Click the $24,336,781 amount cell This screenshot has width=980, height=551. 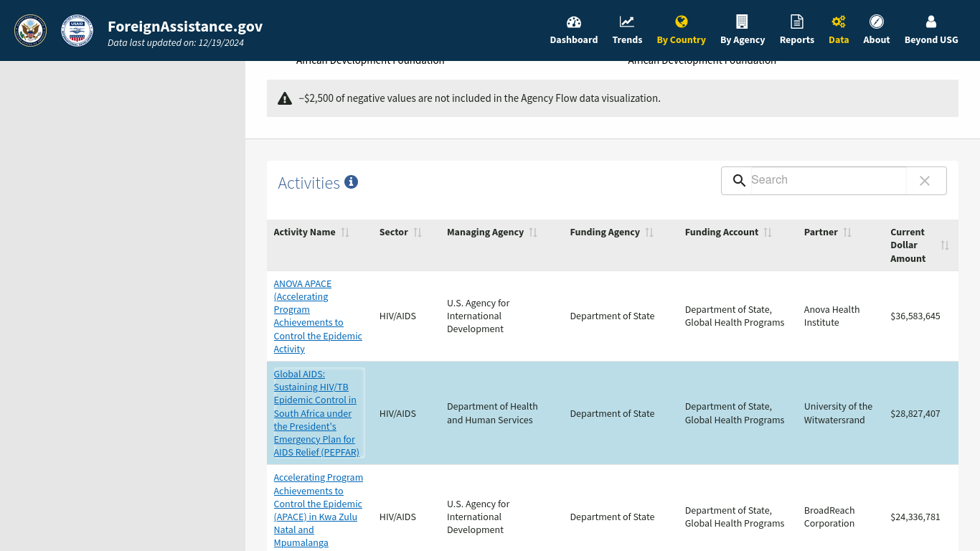915,517
